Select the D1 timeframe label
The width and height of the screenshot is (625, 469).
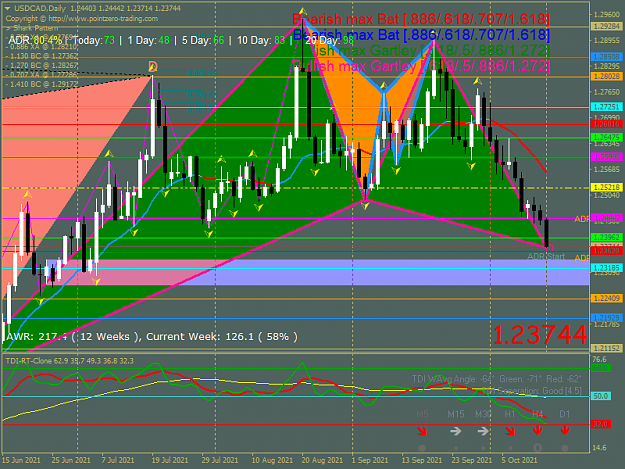point(565,414)
